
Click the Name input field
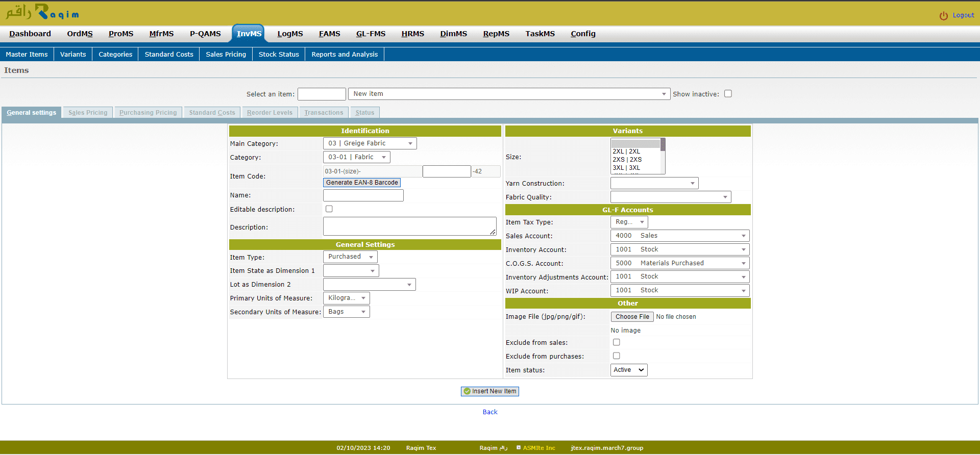tap(363, 195)
